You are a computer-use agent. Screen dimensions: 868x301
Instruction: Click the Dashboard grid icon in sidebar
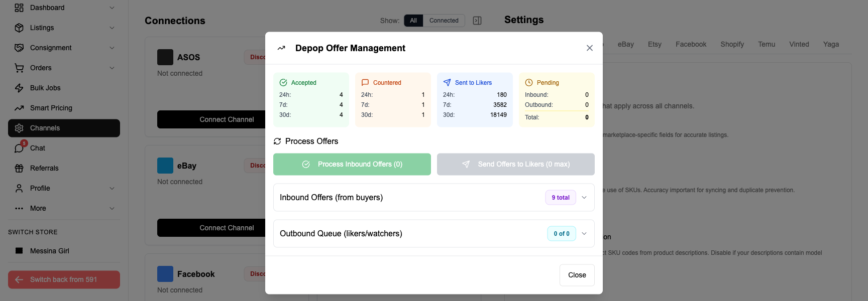click(x=19, y=8)
